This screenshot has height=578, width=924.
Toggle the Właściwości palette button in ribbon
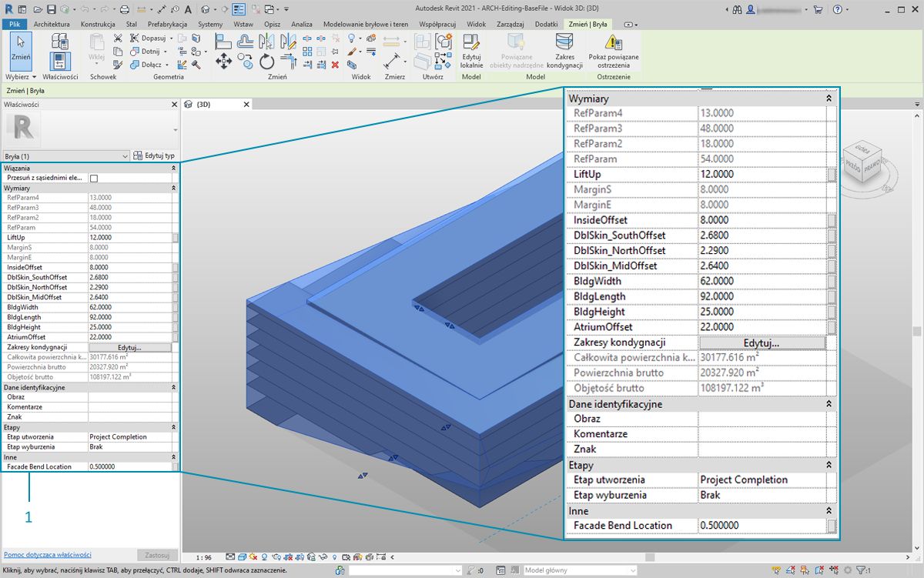[x=59, y=61]
